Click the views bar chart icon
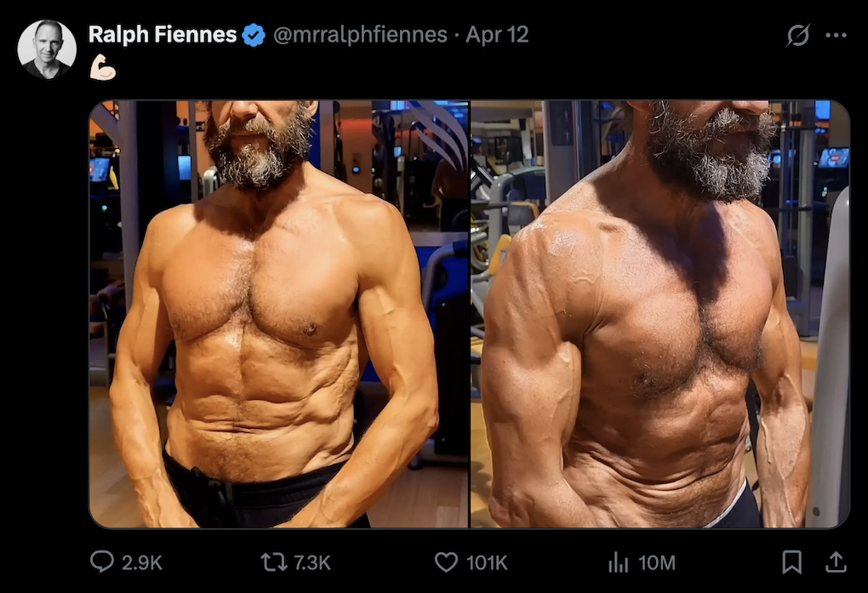The width and height of the screenshot is (868, 593). [x=617, y=562]
